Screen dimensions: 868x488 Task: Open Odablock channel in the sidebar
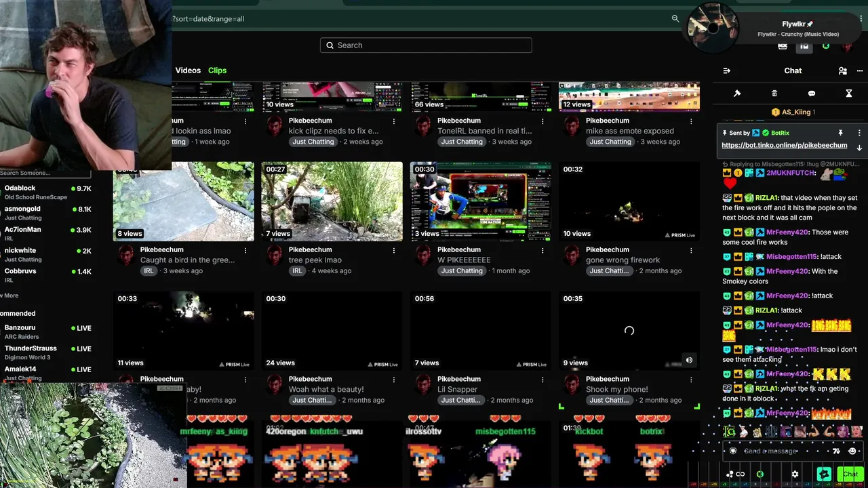(x=46, y=192)
